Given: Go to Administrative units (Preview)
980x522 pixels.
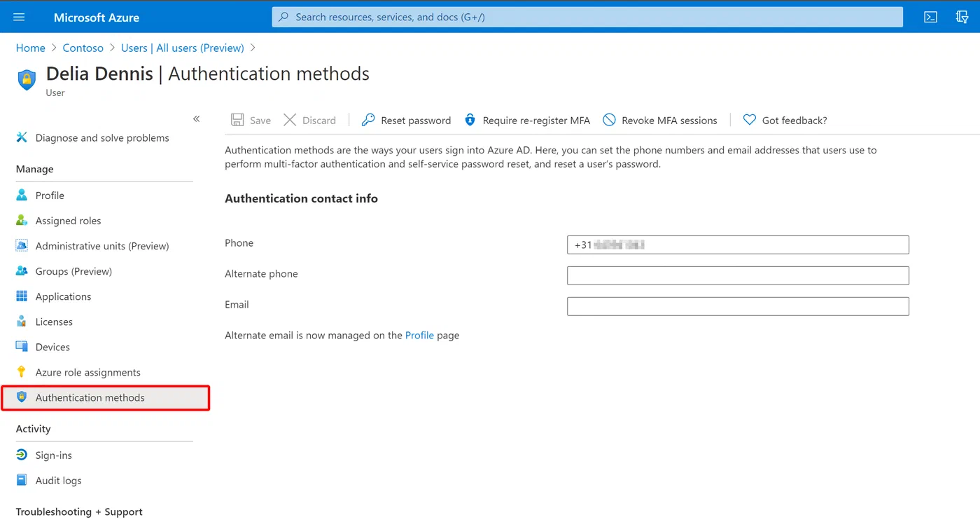Looking at the screenshot, I should [x=102, y=246].
